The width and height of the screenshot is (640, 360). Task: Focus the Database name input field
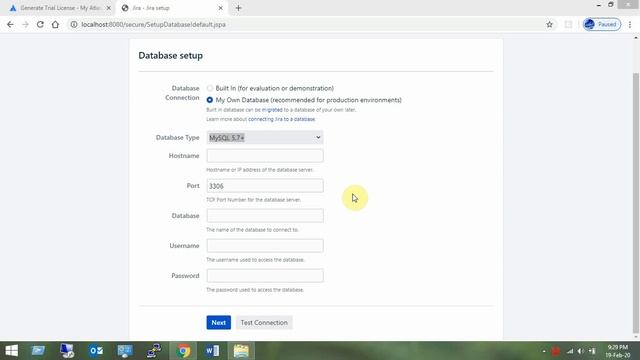[x=265, y=216]
